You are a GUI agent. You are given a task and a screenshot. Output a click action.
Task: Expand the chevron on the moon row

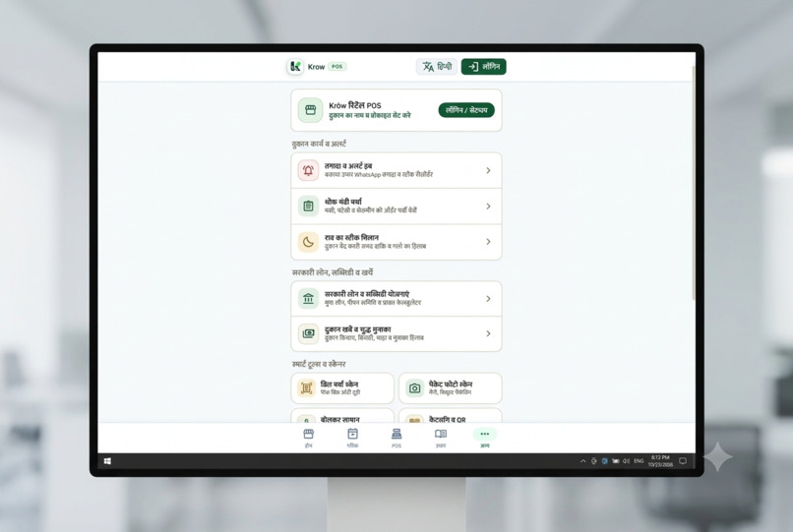488,242
